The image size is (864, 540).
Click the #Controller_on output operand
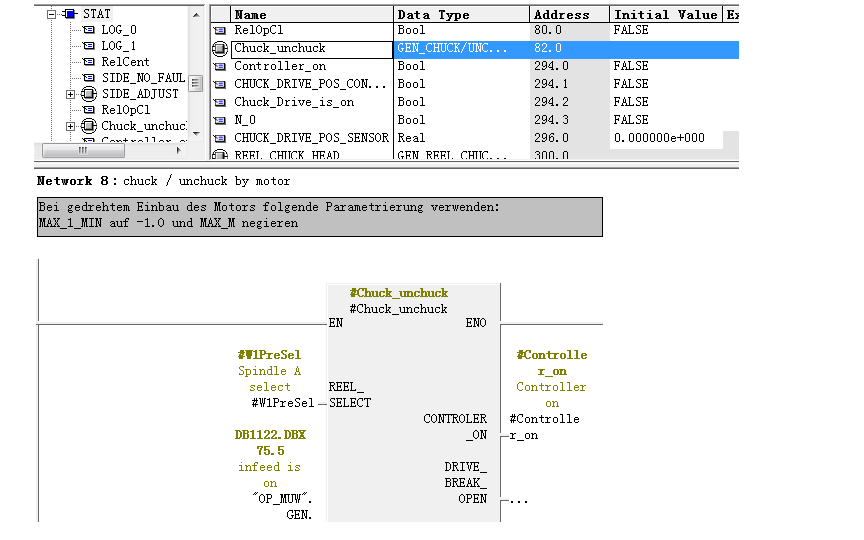pos(544,427)
